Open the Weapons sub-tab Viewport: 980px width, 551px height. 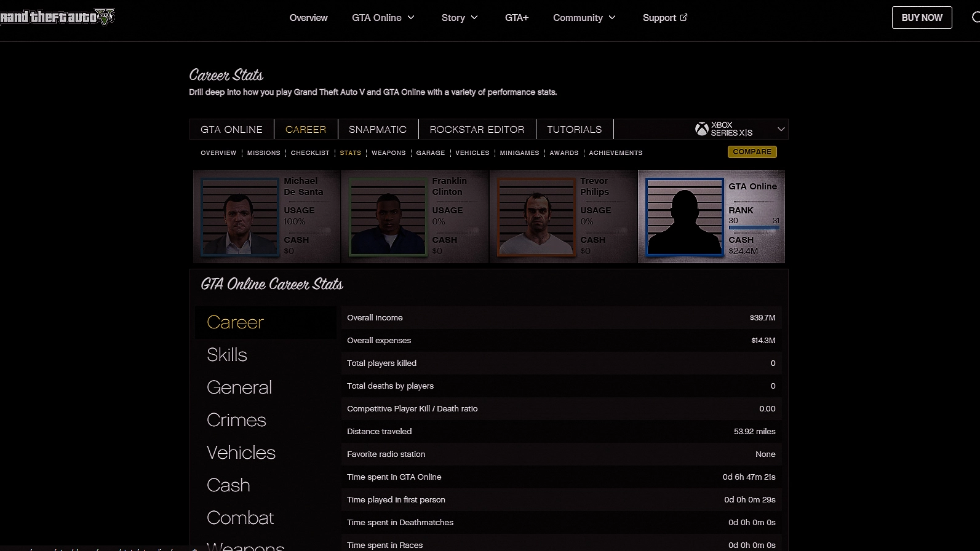(x=388, y=153)
